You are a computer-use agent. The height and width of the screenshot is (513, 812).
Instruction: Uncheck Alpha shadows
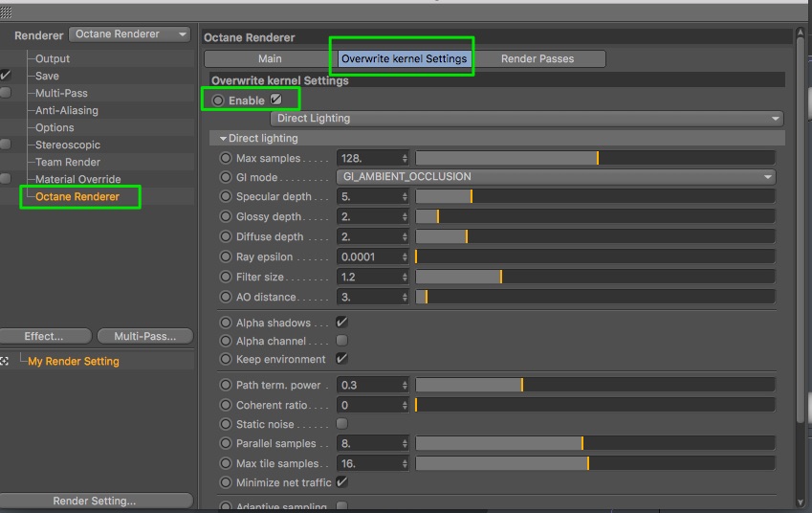coord(341,323)
